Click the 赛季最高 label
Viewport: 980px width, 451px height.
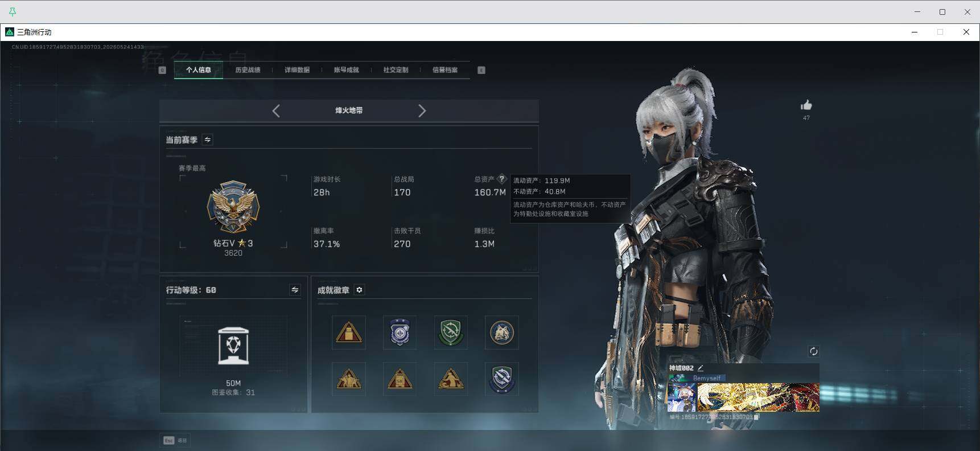pos(192,168)
